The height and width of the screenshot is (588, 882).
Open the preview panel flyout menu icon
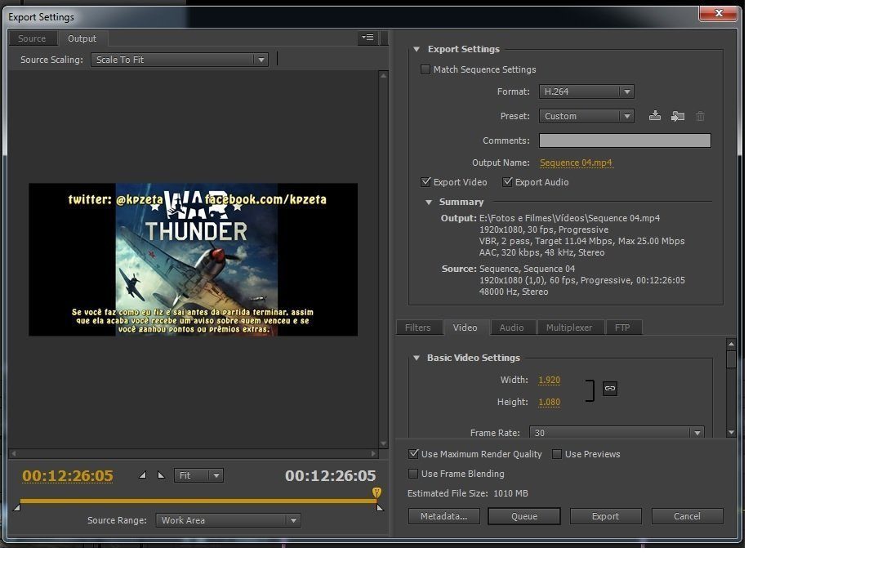pyautogui.click(x=367, y=38)
